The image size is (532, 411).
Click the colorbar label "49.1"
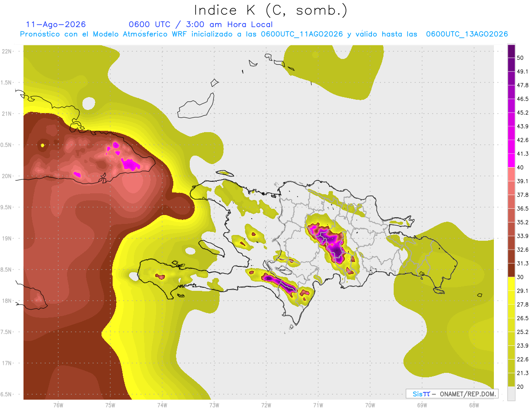point(523,71)
